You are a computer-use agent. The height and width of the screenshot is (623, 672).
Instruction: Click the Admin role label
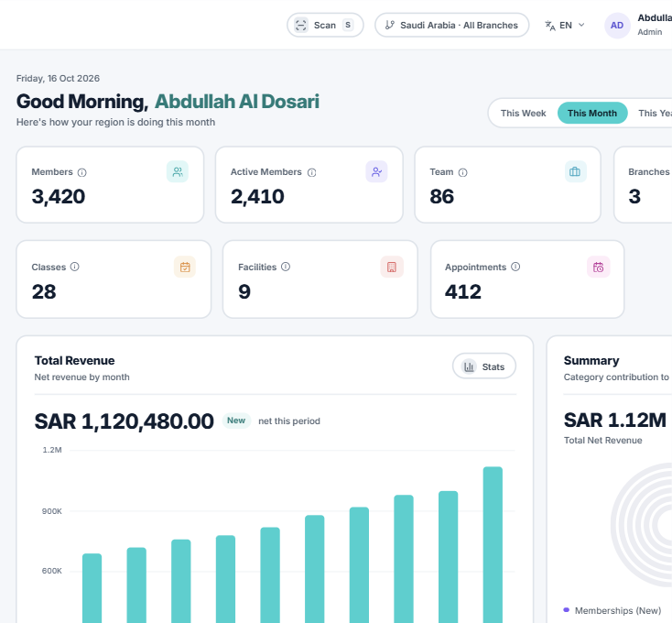coord(649,32)
